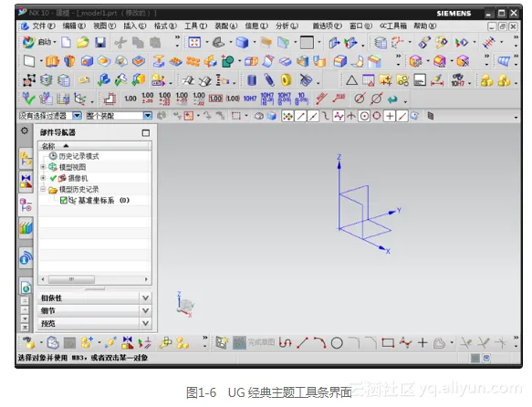Viewport: 532px width, 407px height.
Task: Open the Reuse Library books icon
Action: point(26,227)
